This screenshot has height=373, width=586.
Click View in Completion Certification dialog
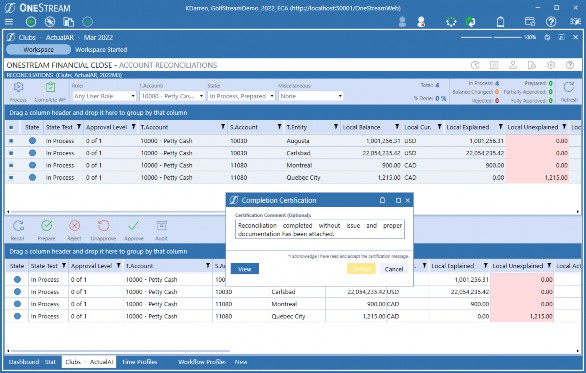245,269
